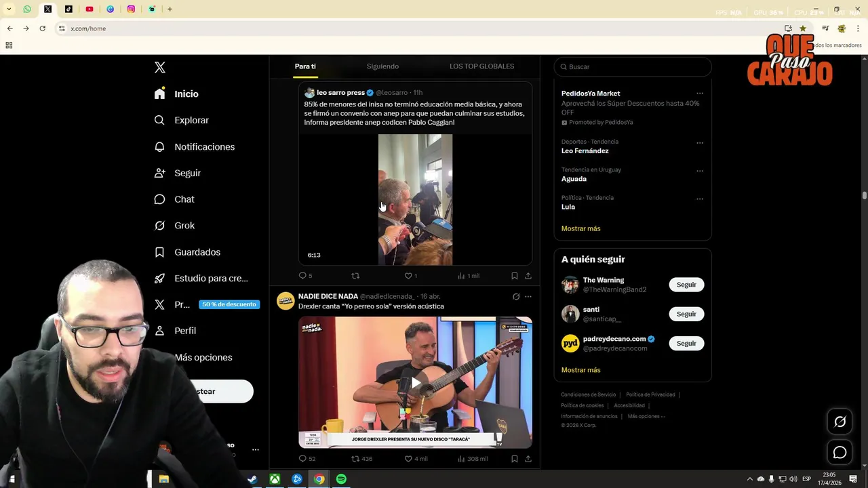The width and height of the screenshot is (868, 488).
Task: Follow santi account
Action: 686,314
